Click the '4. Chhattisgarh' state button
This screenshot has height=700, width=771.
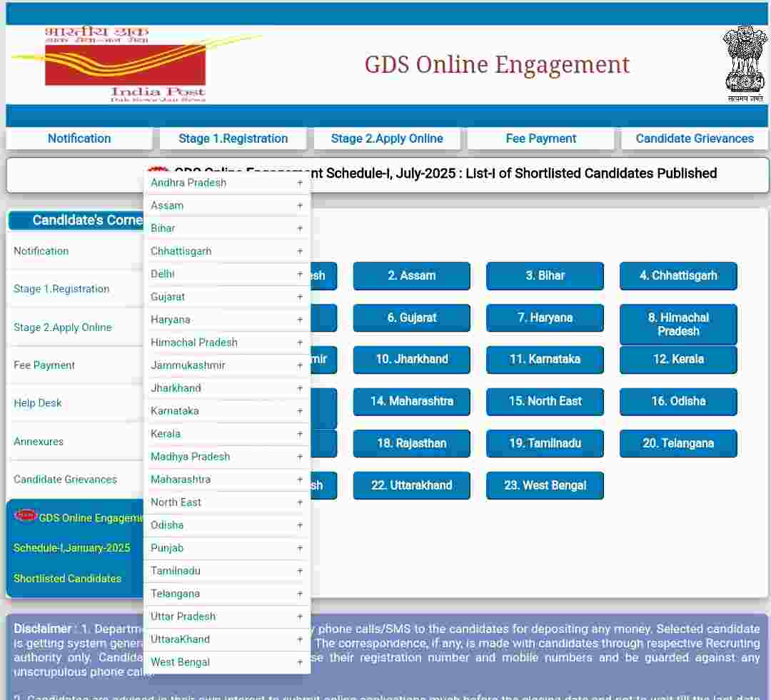(x=678, y=275)
